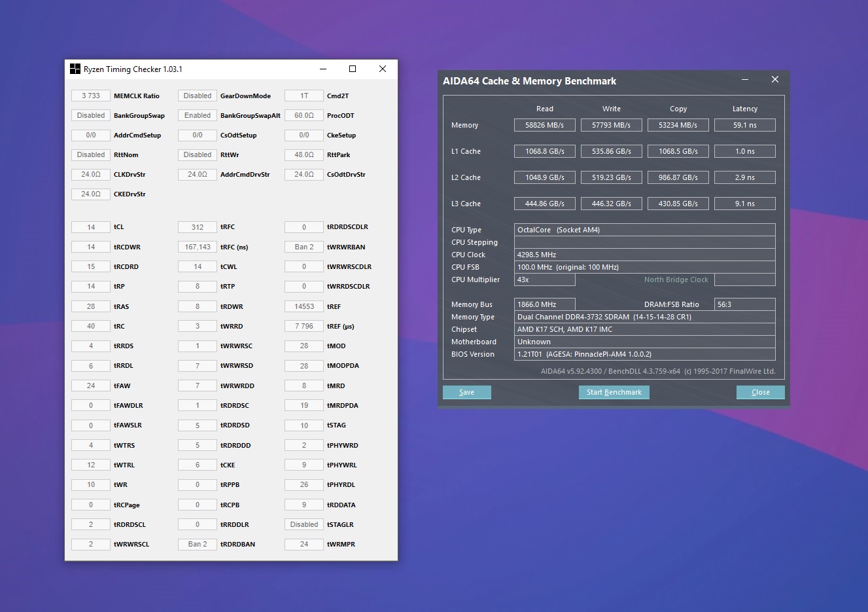Viewport: 868px width, 612px height.
Task: Click the Memory Read speed field
Action: click(545, 125)
